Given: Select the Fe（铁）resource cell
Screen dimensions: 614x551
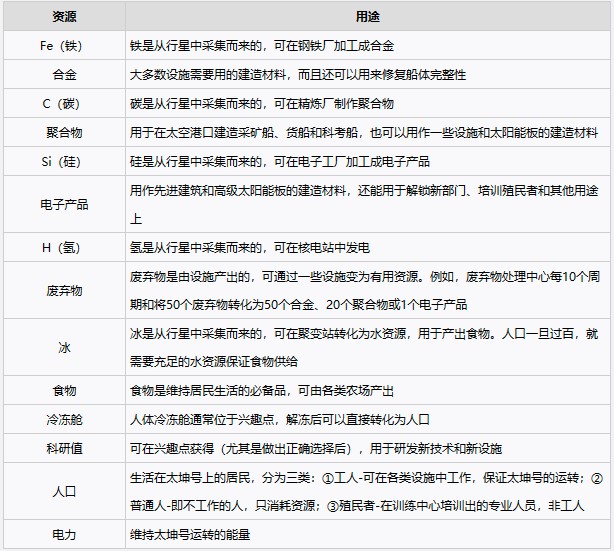Looking at the screenshot, I should click(x=64, y=45).
